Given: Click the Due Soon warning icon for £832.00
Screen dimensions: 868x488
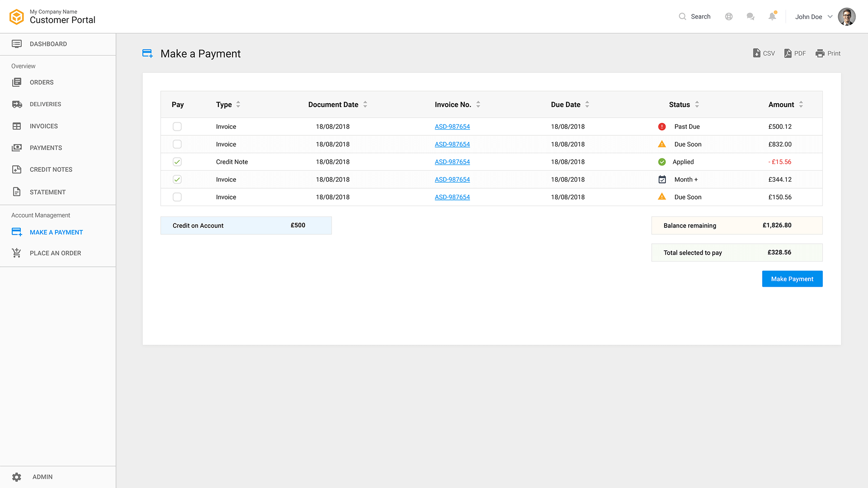Looking at the screenshot, I should click(x=662, y=144).
